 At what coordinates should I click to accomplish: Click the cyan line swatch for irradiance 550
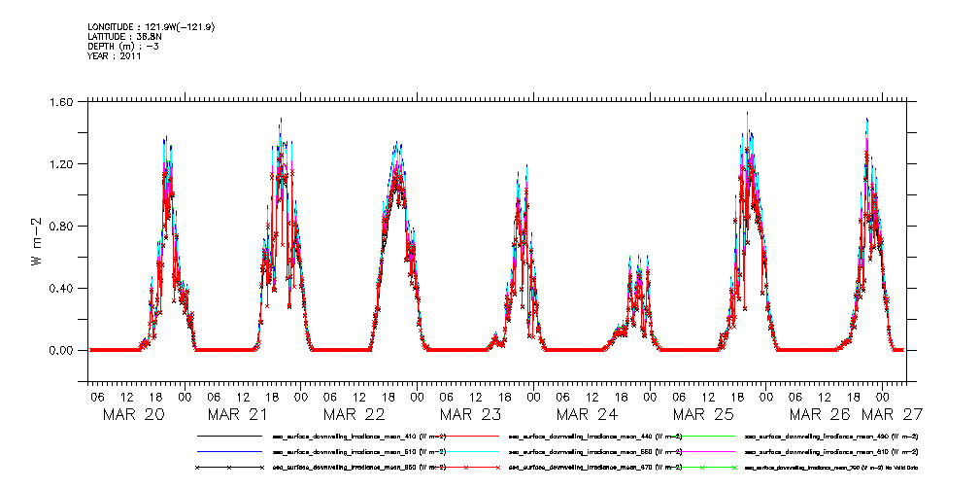pos(464,452)
